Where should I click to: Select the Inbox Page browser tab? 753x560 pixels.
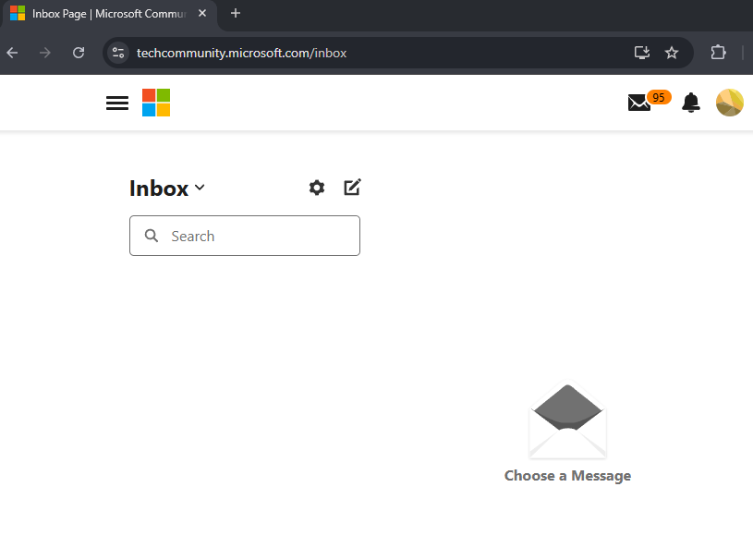pyautogui.click(x=109, y=14)
